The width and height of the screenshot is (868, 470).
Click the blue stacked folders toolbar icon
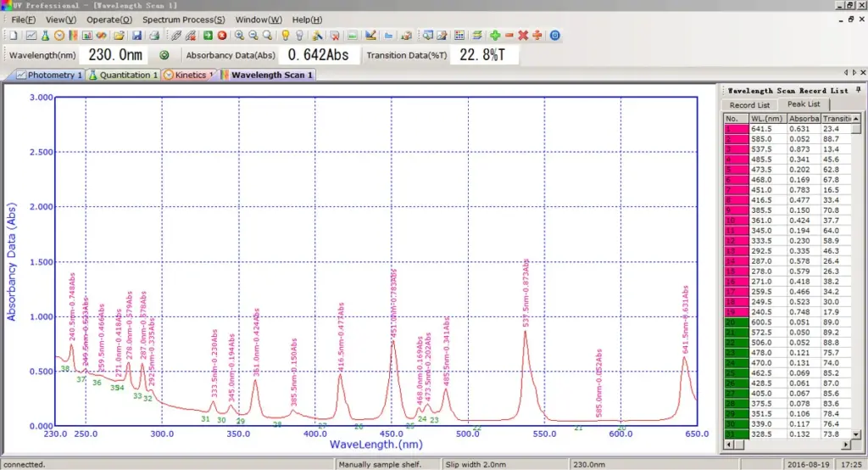pyautogui.click(x=388, y=36)
